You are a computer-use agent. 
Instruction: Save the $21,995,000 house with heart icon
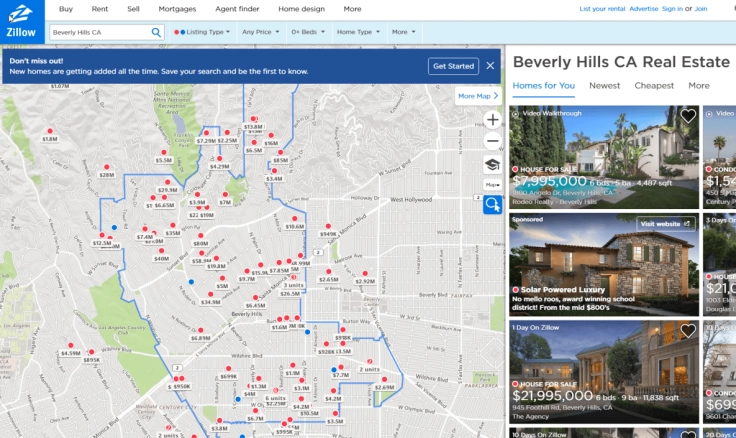coord(688,330)
